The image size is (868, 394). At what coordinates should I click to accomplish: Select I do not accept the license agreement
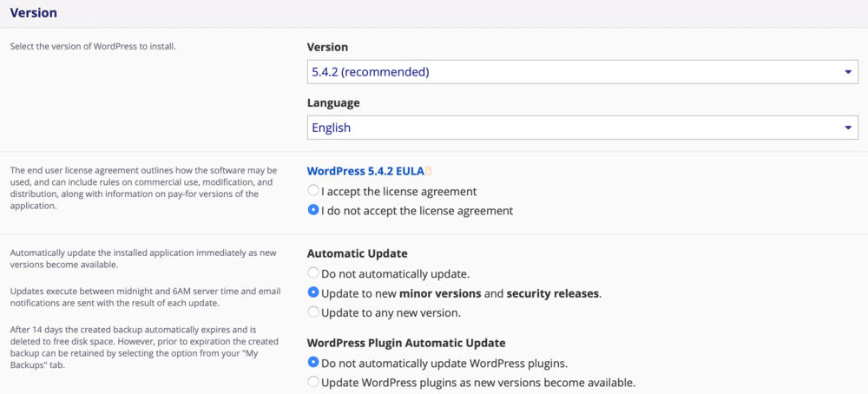[313, 210]
